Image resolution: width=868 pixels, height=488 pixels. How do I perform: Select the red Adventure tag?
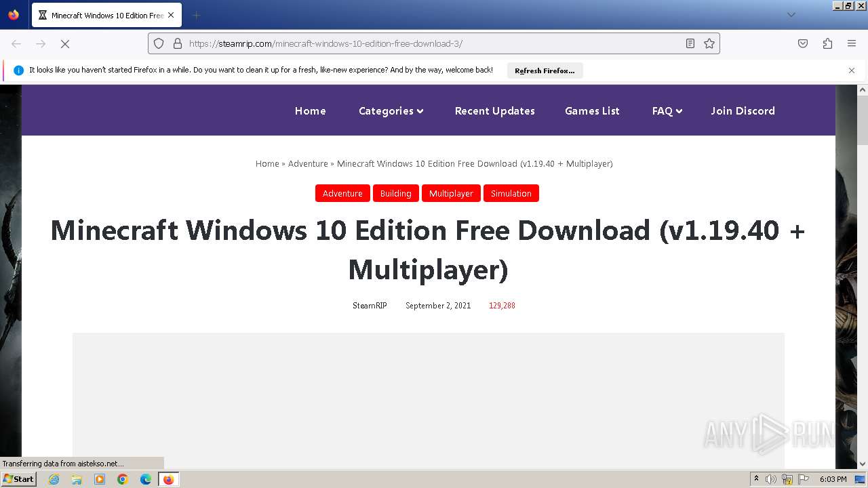[x=342, y=193]
